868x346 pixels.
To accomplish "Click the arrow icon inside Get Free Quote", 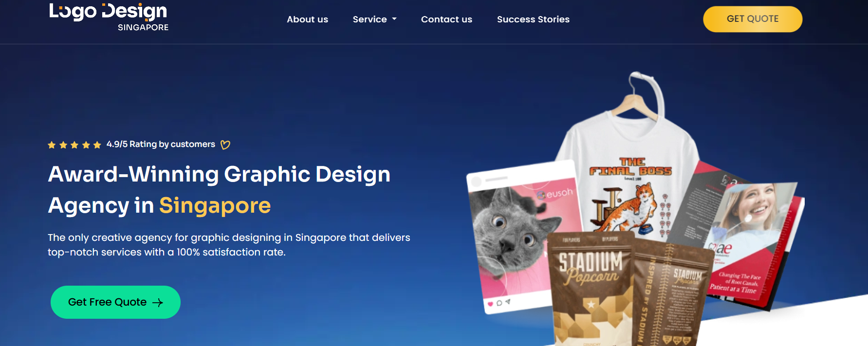I will pyautogui.click(x=158, y=303).
